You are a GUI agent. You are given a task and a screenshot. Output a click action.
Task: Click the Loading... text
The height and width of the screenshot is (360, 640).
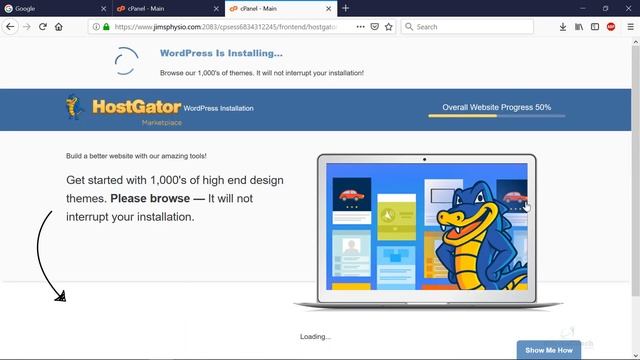click(315, 337)
